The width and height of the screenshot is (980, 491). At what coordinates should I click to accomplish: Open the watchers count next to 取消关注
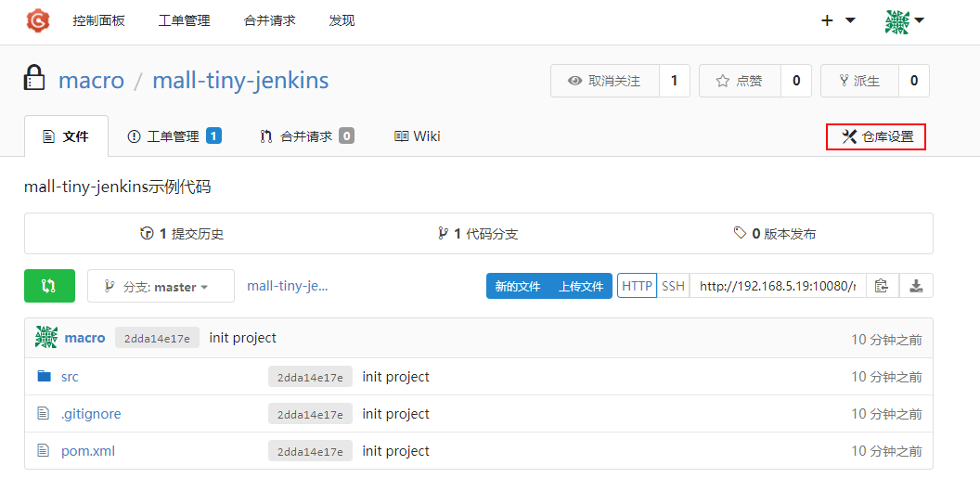click(x=675, y=81)
